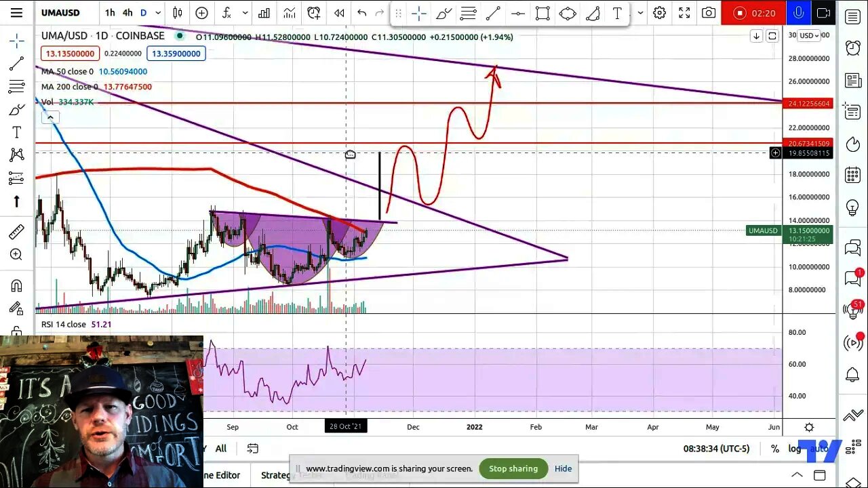868x488 pixels.
Task: Open the bar chart financials icon
Action: pyautogui.click(x=264, y=12)
